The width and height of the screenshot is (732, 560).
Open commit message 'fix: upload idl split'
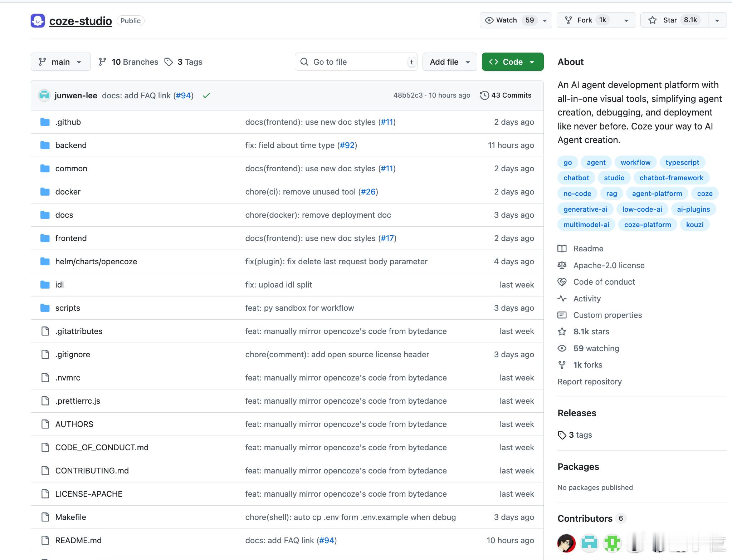[278, 285]
